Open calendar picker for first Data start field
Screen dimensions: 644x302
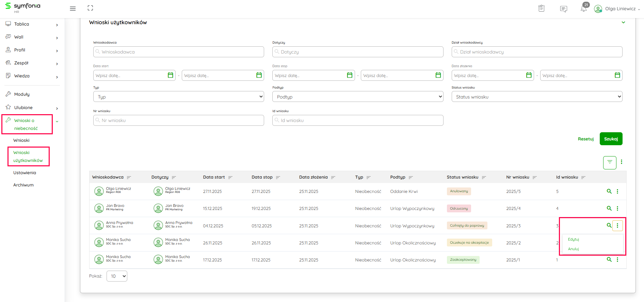coord(171,75)
